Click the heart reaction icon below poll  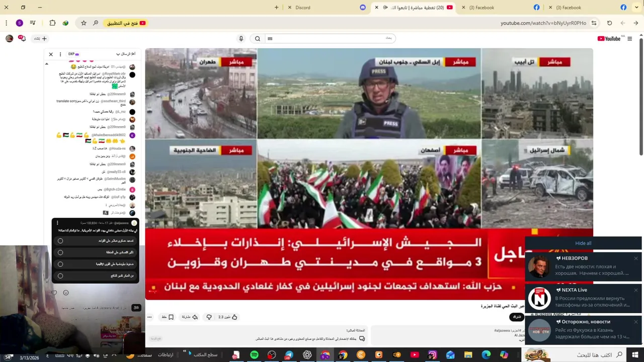pos(54,293)
